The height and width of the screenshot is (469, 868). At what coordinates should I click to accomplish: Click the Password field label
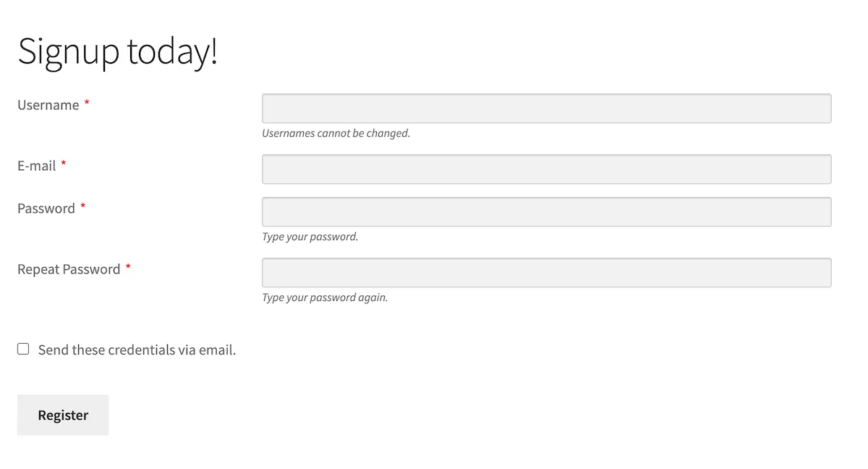click(x=46, y=208)
